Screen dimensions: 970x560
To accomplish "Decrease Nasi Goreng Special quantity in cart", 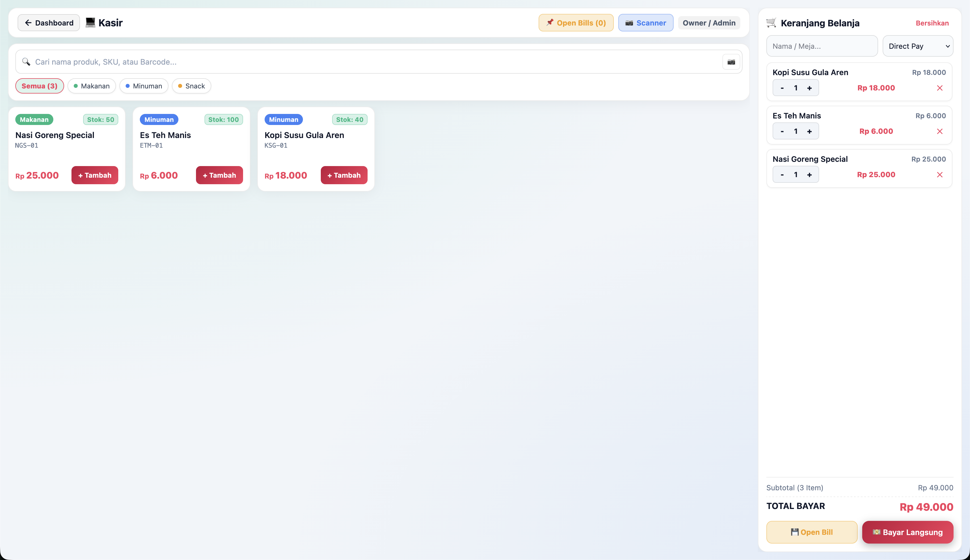I will click(782, 175).
